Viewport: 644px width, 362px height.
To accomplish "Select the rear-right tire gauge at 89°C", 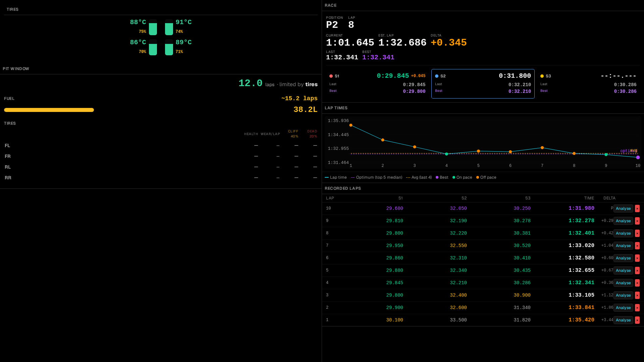I will click(x=169, y=47).
